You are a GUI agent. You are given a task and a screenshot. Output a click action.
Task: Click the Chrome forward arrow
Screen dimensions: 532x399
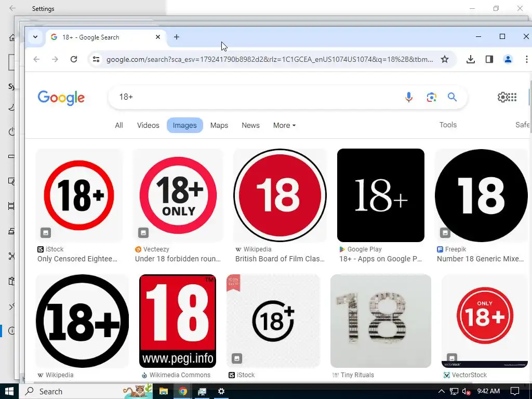(x=55, y=59)
